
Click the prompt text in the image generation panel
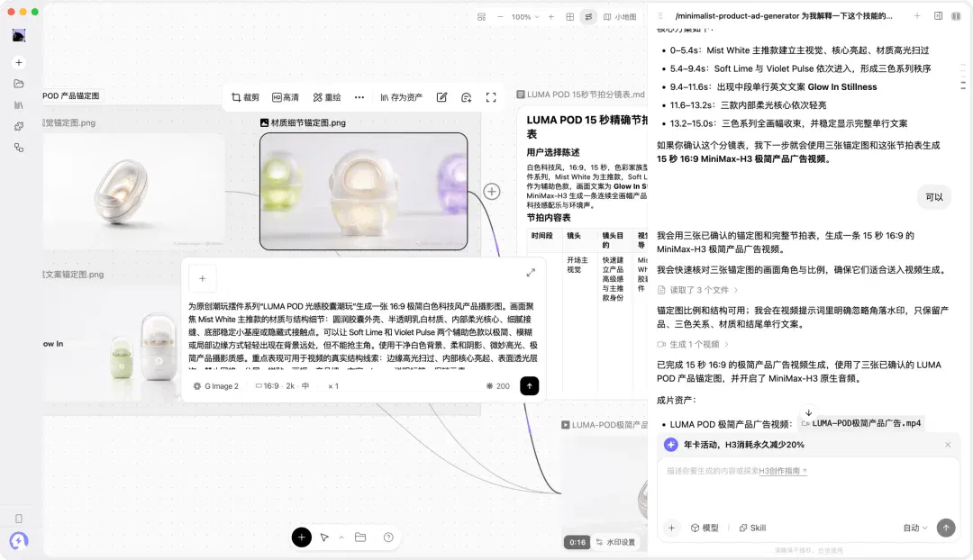[x=363, y=336]
